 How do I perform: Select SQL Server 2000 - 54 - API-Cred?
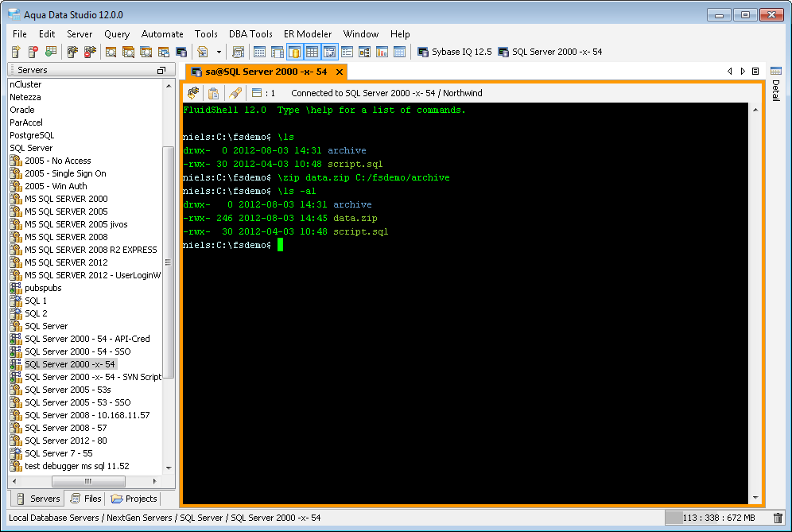tap(87, 339)
